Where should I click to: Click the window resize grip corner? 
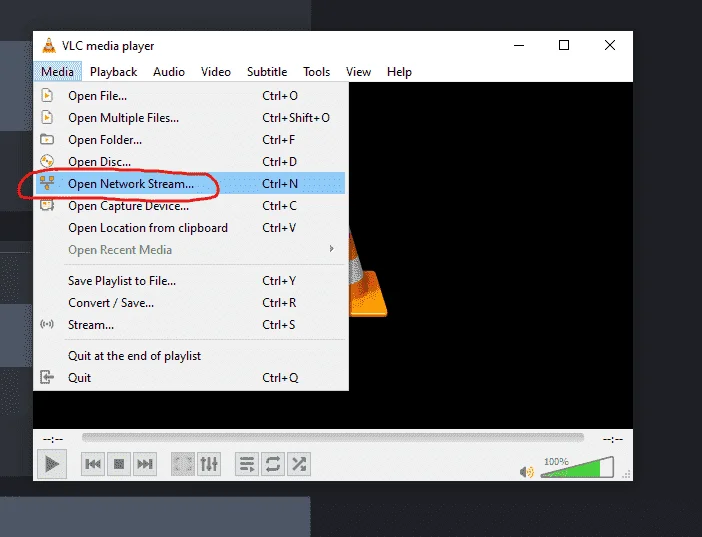627,474
